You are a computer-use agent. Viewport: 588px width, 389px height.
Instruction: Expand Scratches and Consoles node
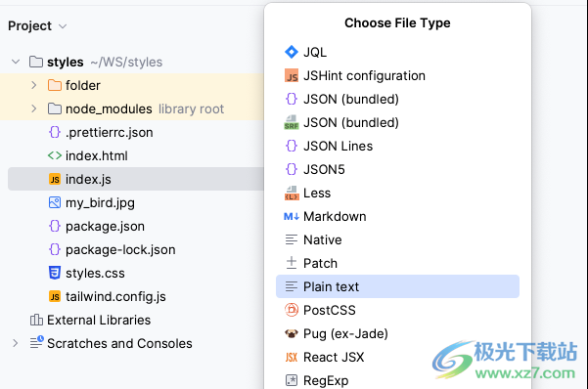pyautogui.click(x=15, y=343)
